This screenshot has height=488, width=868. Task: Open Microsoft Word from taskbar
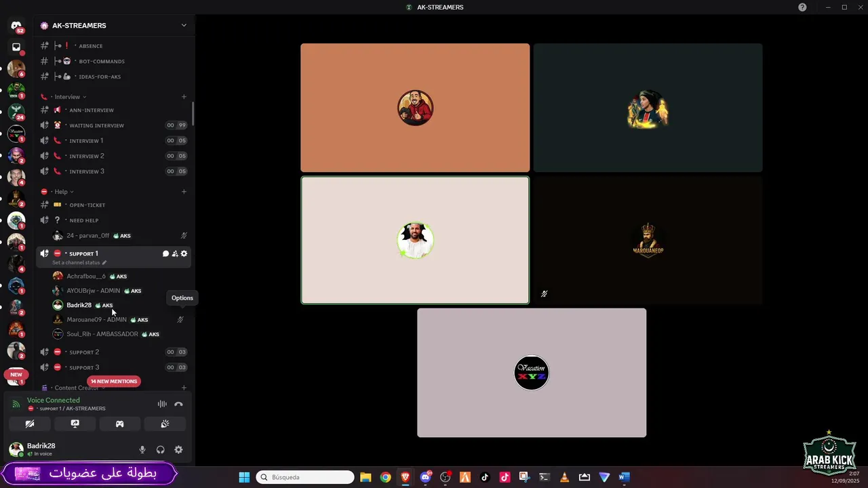[624, 477]
